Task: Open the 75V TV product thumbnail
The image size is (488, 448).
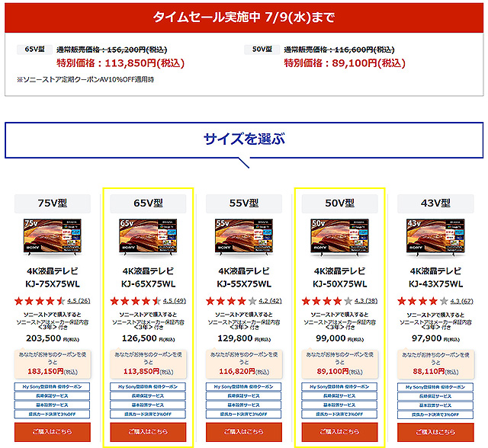Action: pos(53,237)
